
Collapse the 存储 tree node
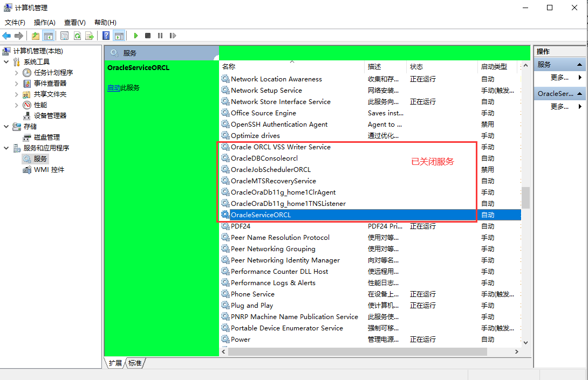point(6,127)
